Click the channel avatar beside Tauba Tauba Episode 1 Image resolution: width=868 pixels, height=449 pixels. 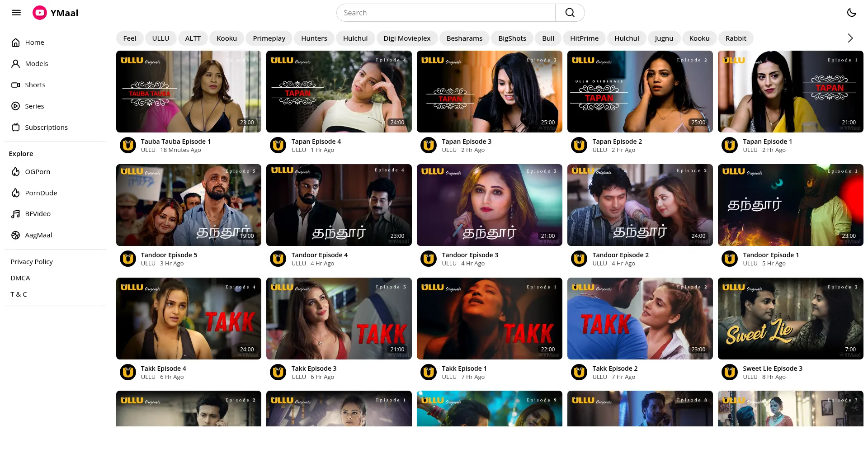click(x=128, y=145)
